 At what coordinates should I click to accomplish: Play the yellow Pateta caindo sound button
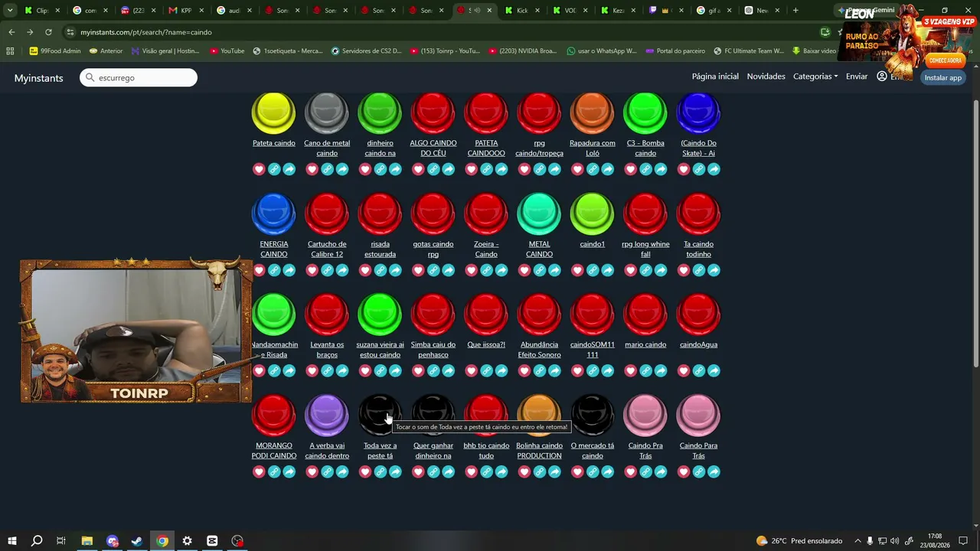[x=273, y=112]
